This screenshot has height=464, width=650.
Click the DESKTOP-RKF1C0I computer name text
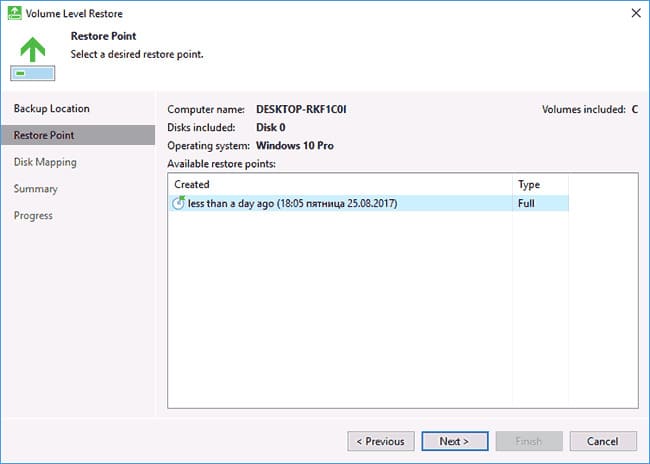[301, 109]
